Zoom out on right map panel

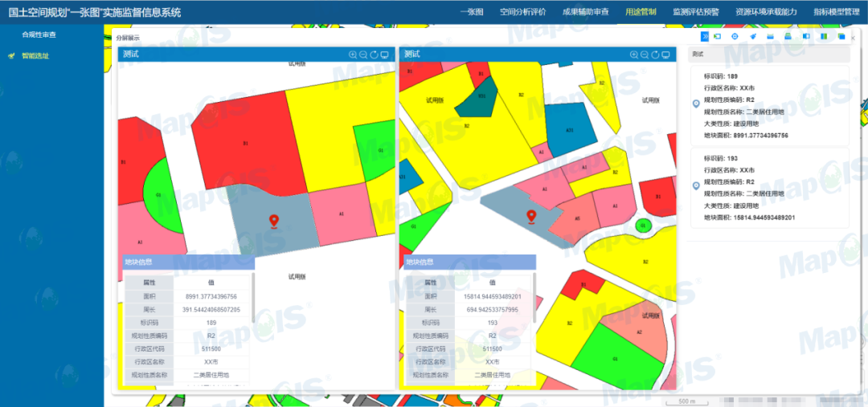point(645,55)
